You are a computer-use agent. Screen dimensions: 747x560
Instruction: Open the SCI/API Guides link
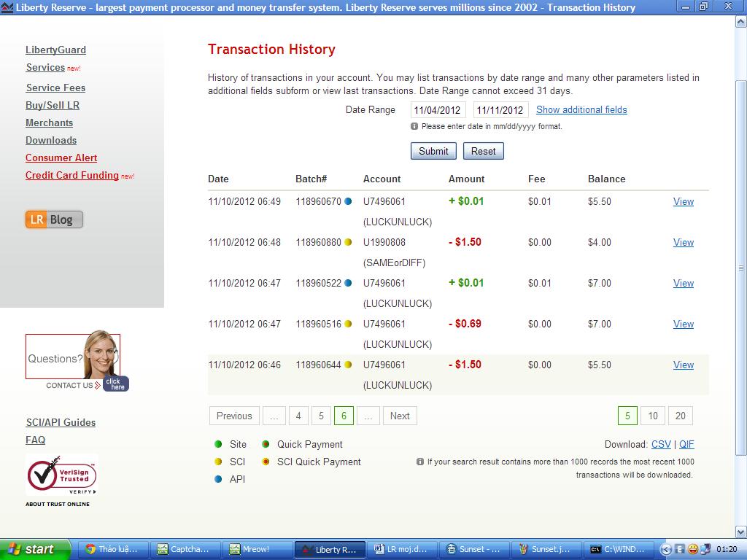pyautogui.click(x=61, y=422)
